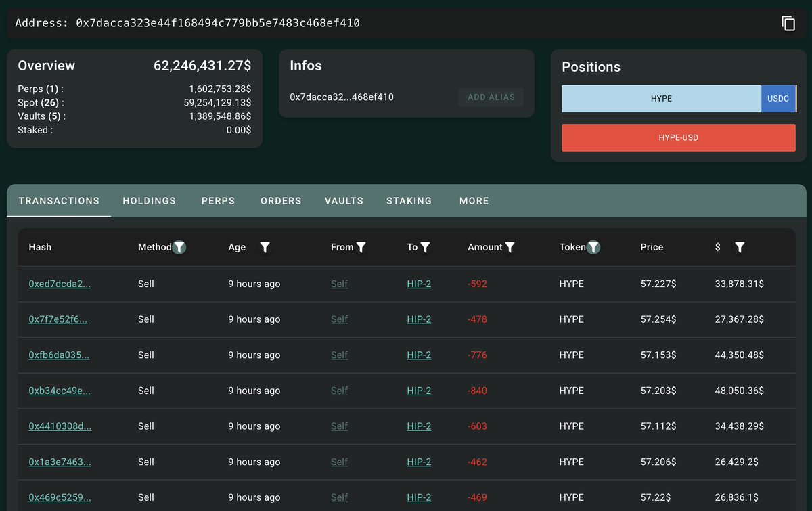
Task: Switch to the Transactions tab
Action: [x=59, y=201]
